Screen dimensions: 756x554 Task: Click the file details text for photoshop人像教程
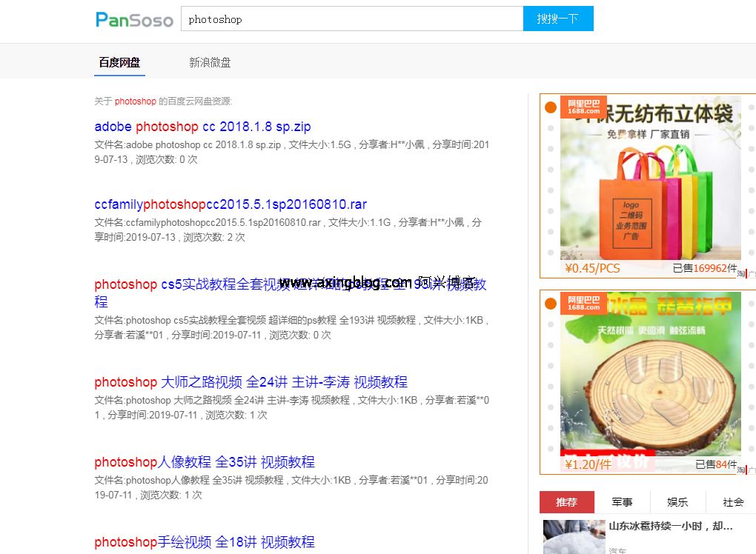291,487
